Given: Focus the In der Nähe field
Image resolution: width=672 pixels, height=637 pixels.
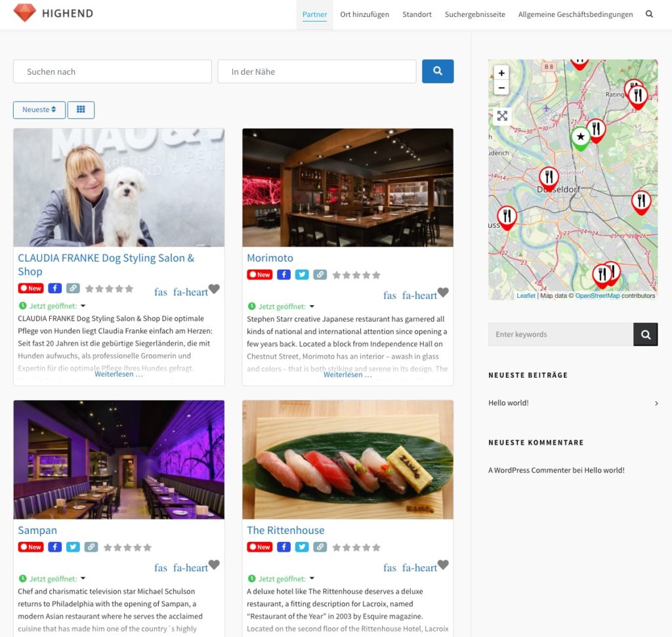Looking at the screenshot, I should [317, 71].
